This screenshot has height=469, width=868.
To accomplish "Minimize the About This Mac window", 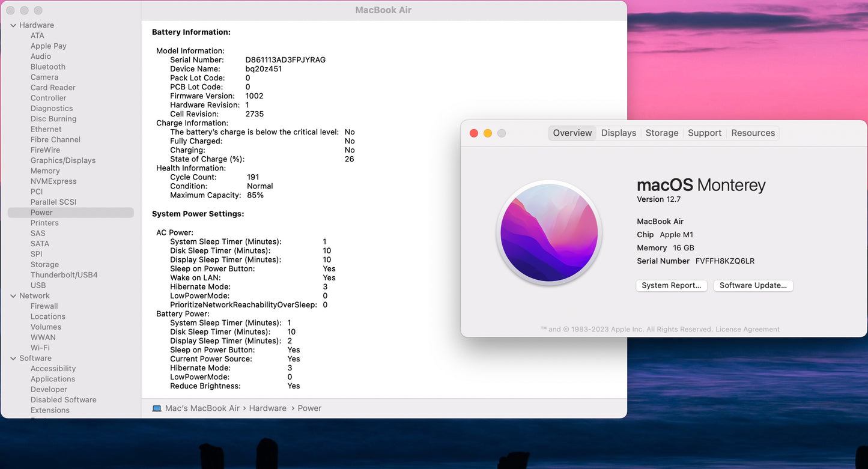I will (x=488, y=133).
